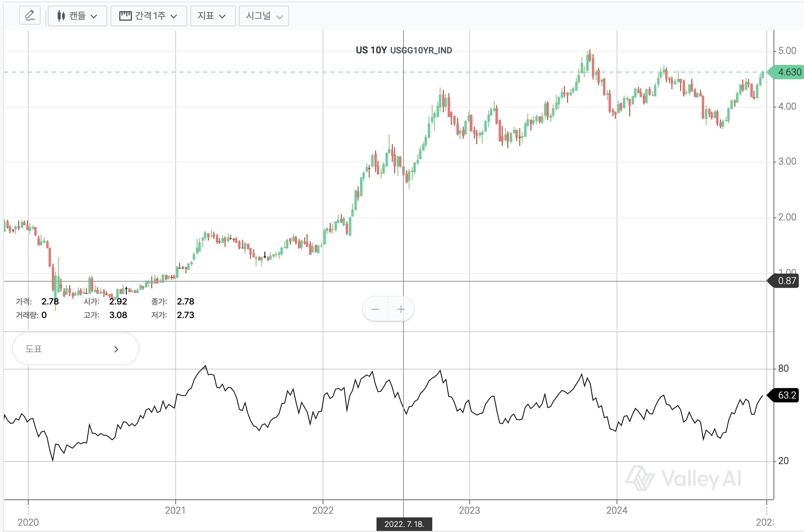This screenshot has width=804, height=532.
Task: Click the chevron arrow in 도표 pill
Action: pyautogui.click(x=116, y=349)
